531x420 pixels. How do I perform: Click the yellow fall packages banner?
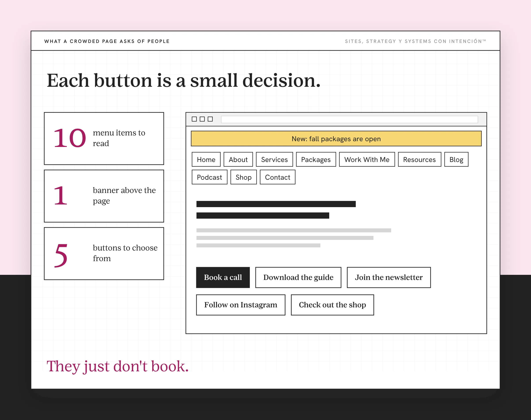tap(336, 139)
